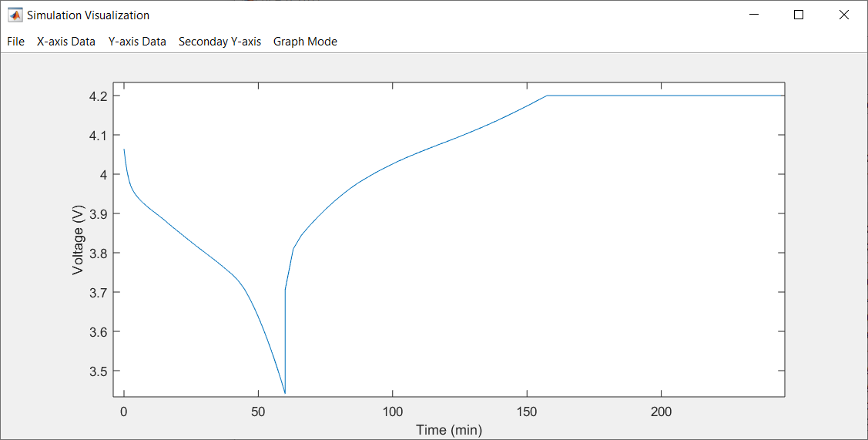Close the Simulation Visualization window

click(x=843, y=15)
